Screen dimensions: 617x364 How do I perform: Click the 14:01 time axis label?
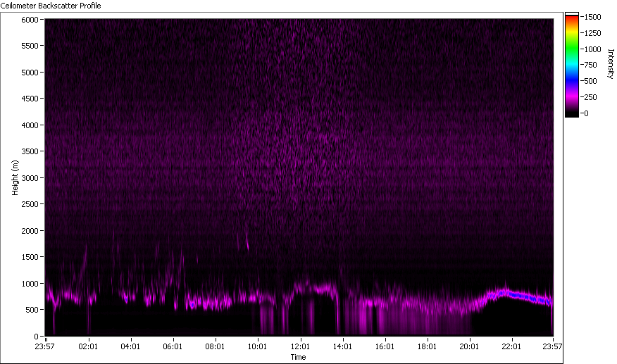coord(342,346)
